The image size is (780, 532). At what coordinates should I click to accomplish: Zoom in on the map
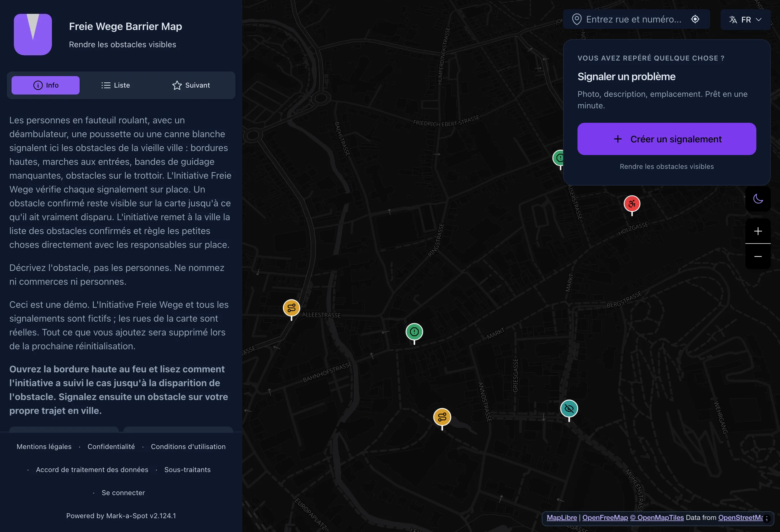[x=758, y=231]
